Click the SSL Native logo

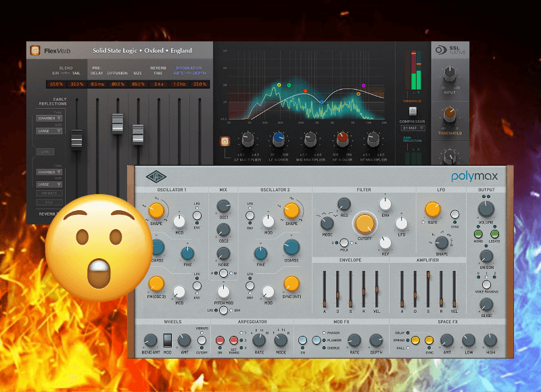tap(450, 50)
